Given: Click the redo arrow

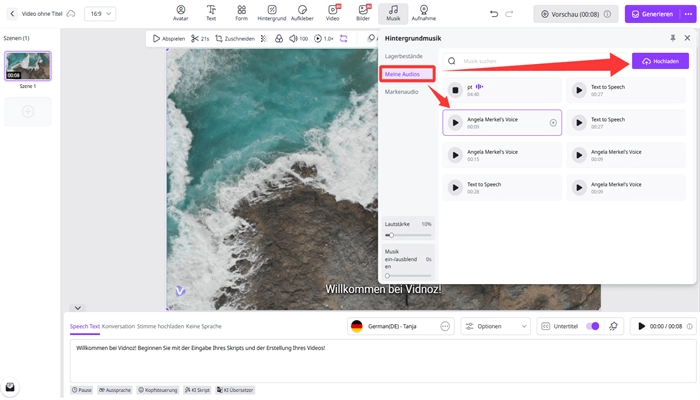Looking at the screenshot, I should [x=509, y=14].
